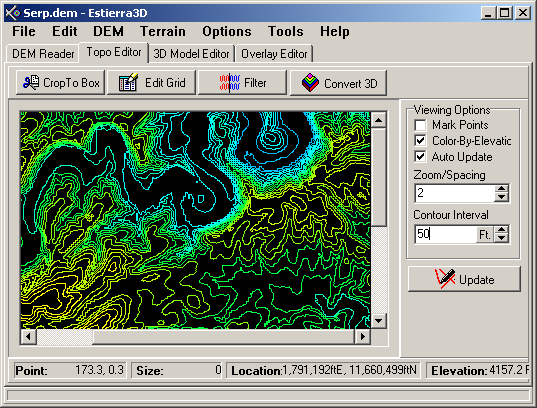Viewport: 537px width, 408px height.
Task: Open the Overlay Editor tab
Action: pos(274,54)
